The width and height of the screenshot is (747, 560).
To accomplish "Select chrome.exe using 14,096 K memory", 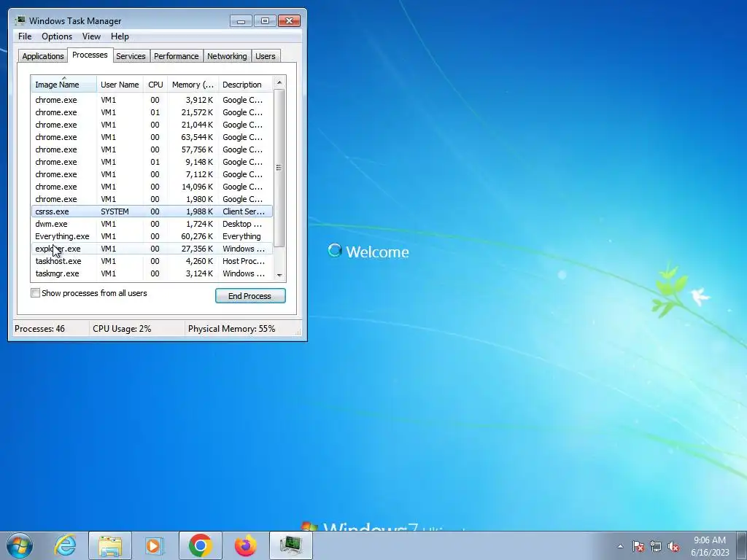I will coord(152,187).
